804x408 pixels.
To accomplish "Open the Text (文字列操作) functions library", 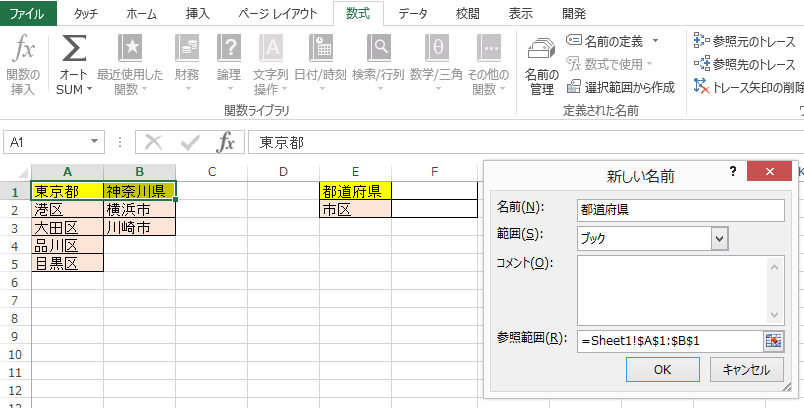I will tap(271, 65).
